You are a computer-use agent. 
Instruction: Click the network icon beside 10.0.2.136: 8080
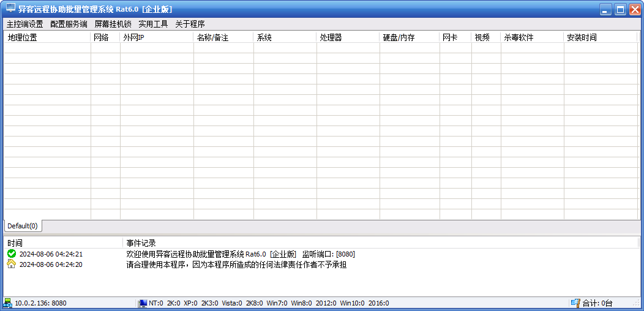[x=8, y=302]
